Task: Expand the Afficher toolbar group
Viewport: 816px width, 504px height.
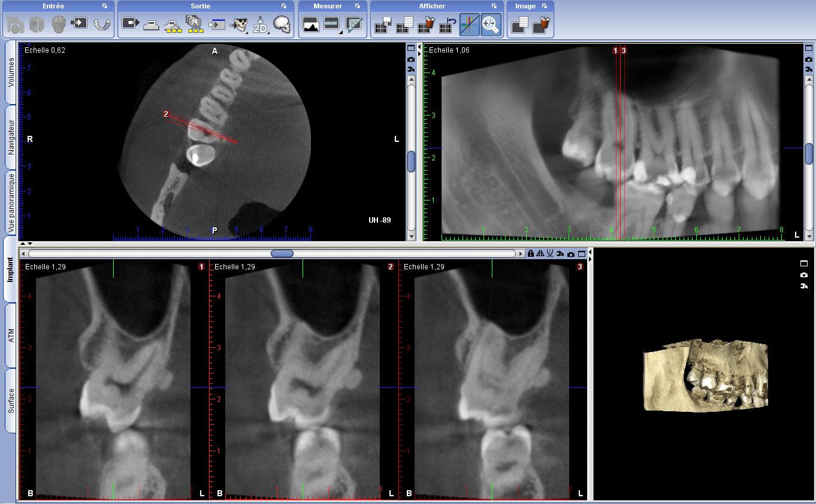Action: pyautogui.click(x=495, y=6)
